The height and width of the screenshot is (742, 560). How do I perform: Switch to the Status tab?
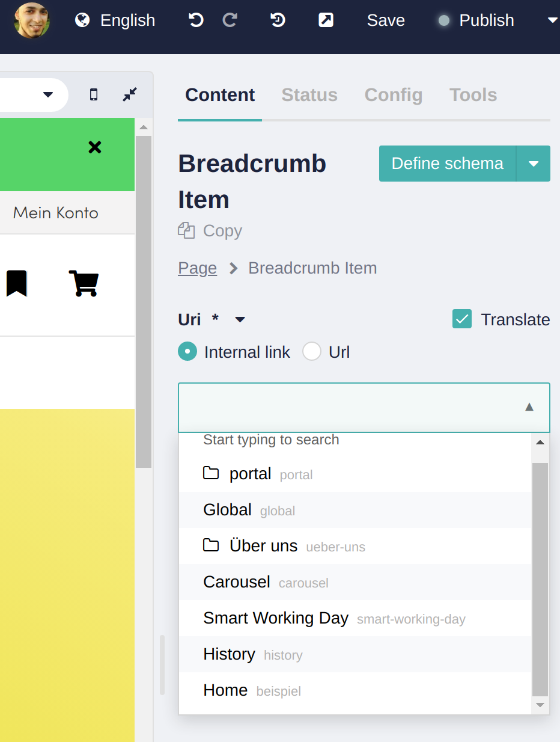coord(309,94)
